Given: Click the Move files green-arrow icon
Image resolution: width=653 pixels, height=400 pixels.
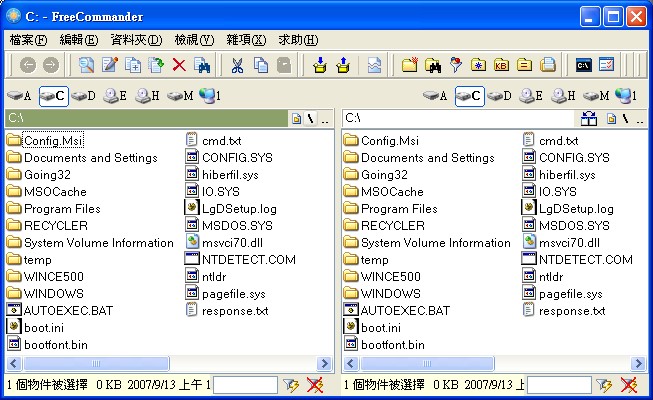Looking at the screenshot, I should (156, 65).
